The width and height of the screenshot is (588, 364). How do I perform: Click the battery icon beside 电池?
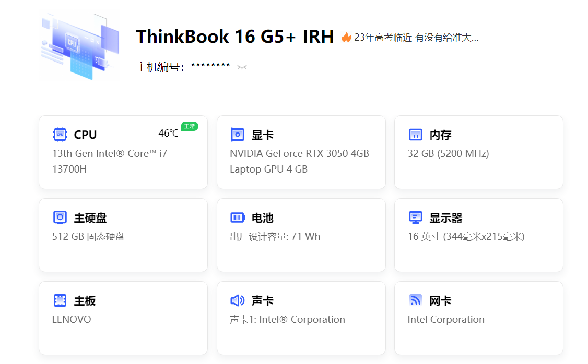click(x=238, y=217)
